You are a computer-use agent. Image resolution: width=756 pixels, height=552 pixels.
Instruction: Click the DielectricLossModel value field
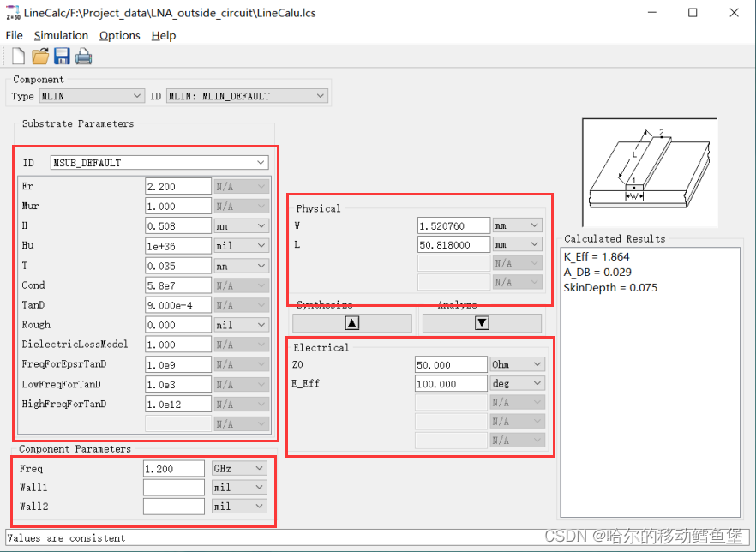tap(178, 345)
